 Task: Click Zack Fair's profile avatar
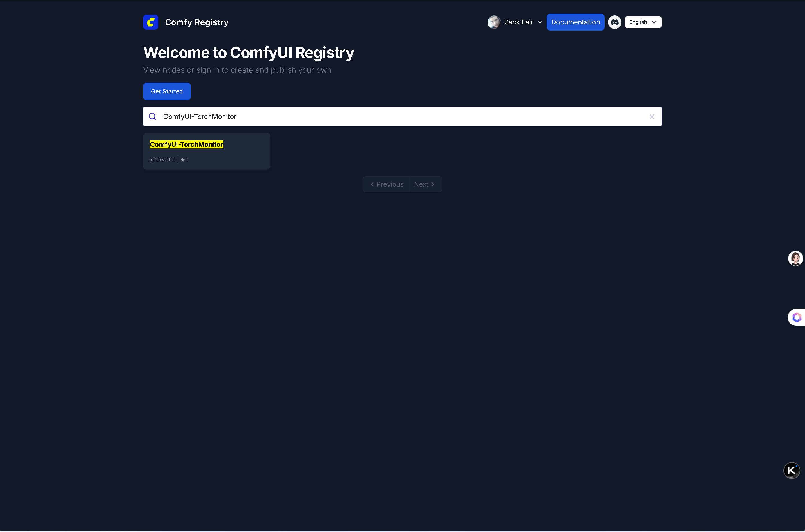(x=494, y=22)
